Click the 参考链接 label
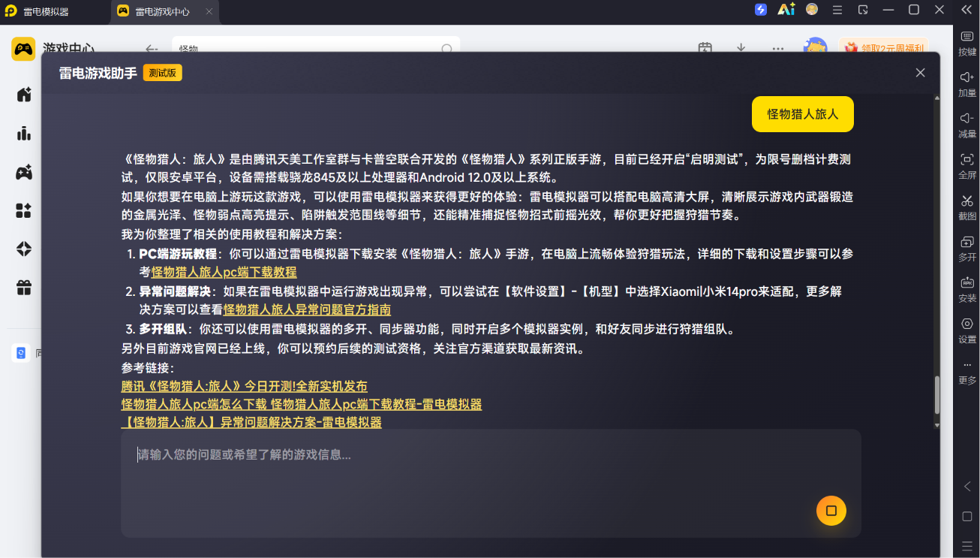 [x=148, y=368]
